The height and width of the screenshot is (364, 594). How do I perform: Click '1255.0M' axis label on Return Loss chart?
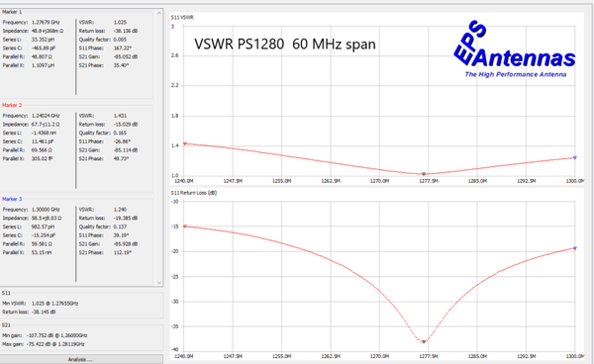281,356
